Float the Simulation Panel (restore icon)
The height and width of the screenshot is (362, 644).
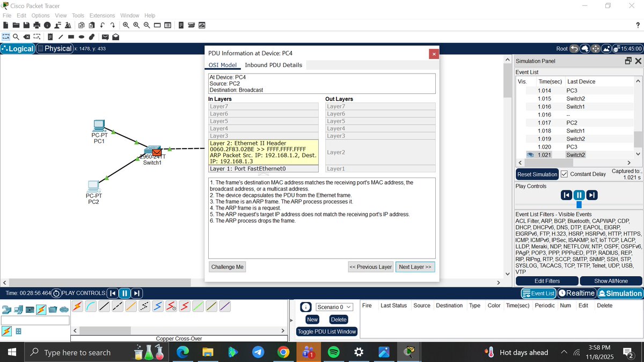click(628, 61)
